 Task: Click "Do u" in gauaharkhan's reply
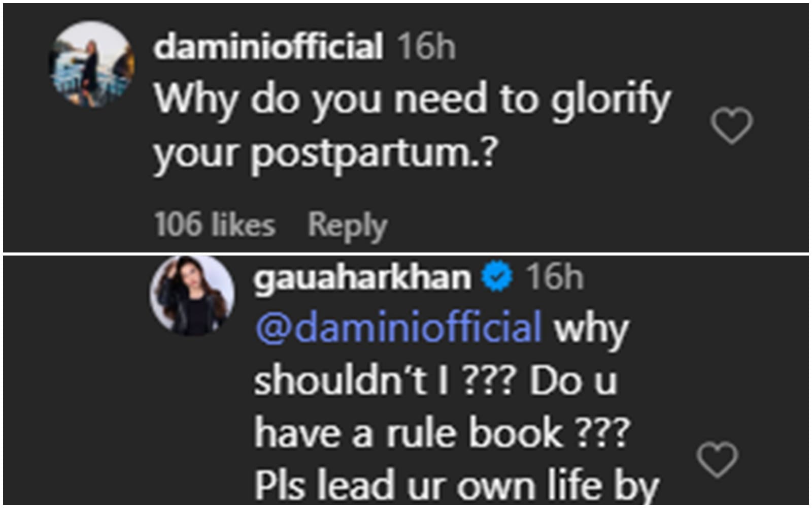[x=573, y=380]
